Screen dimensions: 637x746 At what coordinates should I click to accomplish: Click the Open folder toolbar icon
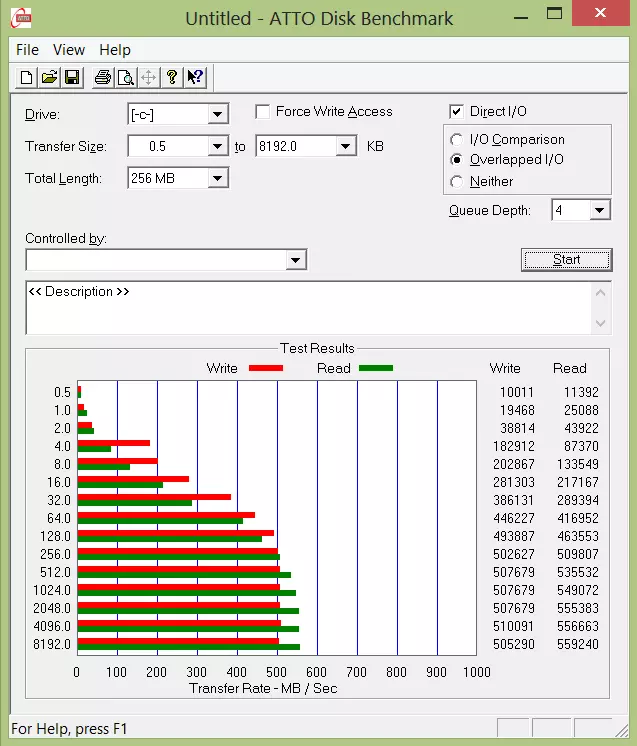point(49,77)
